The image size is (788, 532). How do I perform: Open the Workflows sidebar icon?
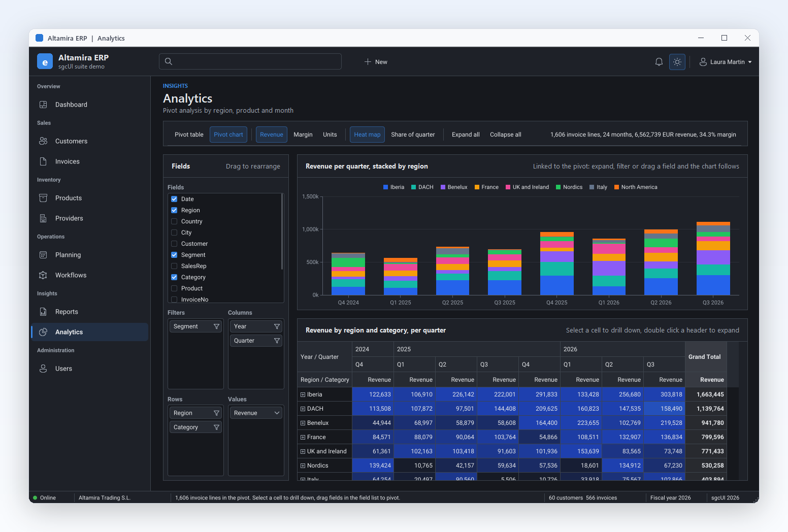(43, 275)
